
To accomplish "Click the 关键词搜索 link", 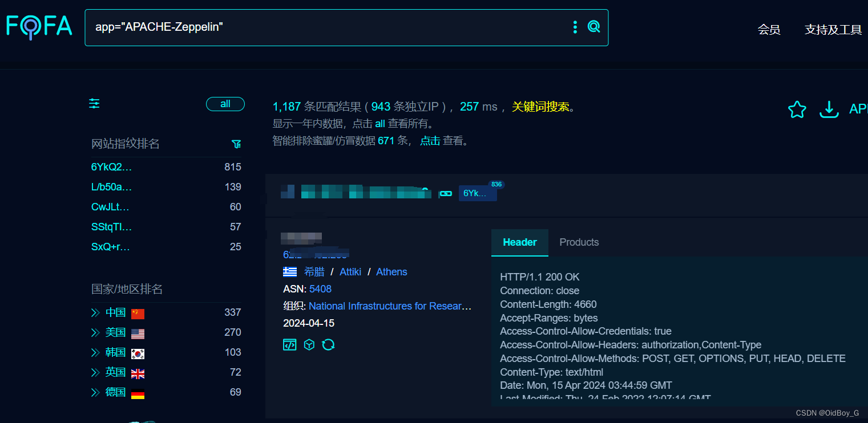I will click(540, 107).
